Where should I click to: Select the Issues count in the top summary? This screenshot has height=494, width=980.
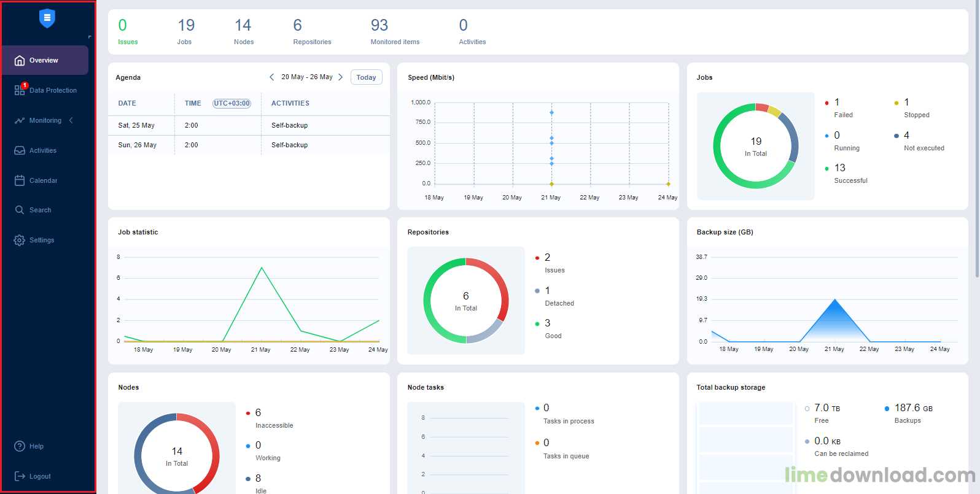coord(123,26)
